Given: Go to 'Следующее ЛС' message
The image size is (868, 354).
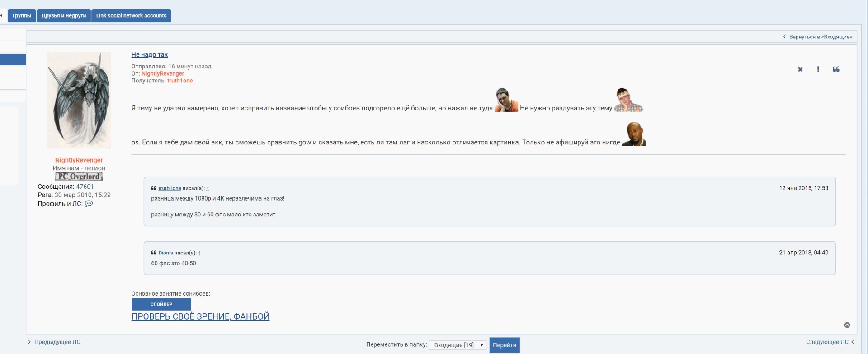Looking at the screenshot, I should [827, 342].
